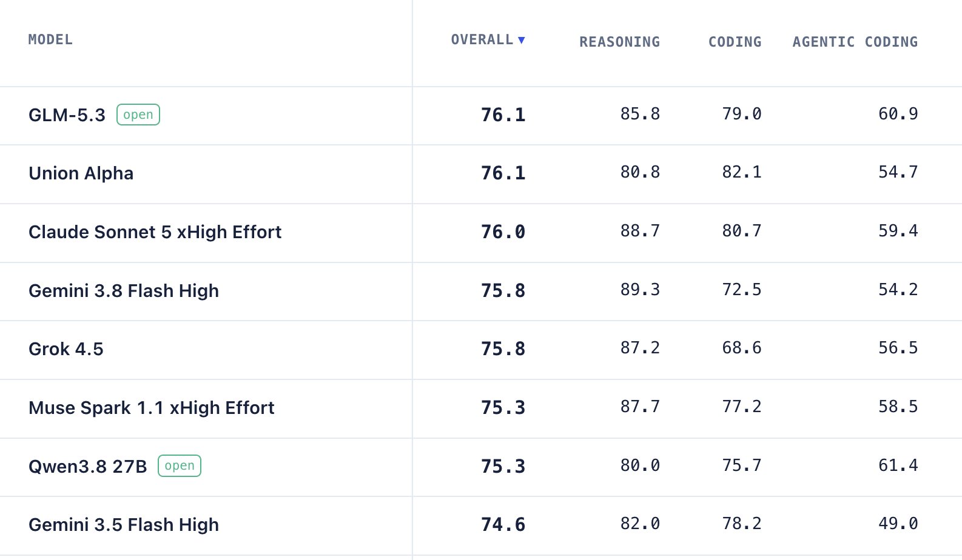Open the Union Alpha model entry
This screenshot has width=962, height=560.
coord(81,173)
